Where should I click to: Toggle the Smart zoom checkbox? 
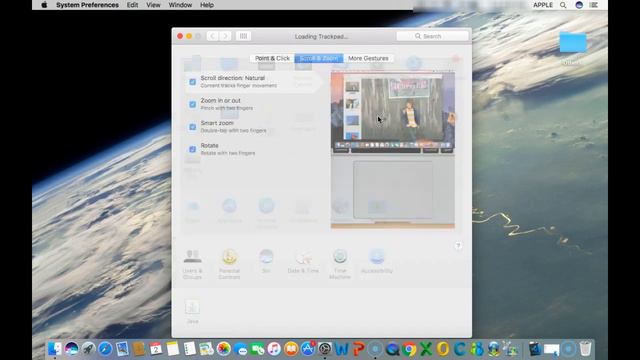[192, 127]
